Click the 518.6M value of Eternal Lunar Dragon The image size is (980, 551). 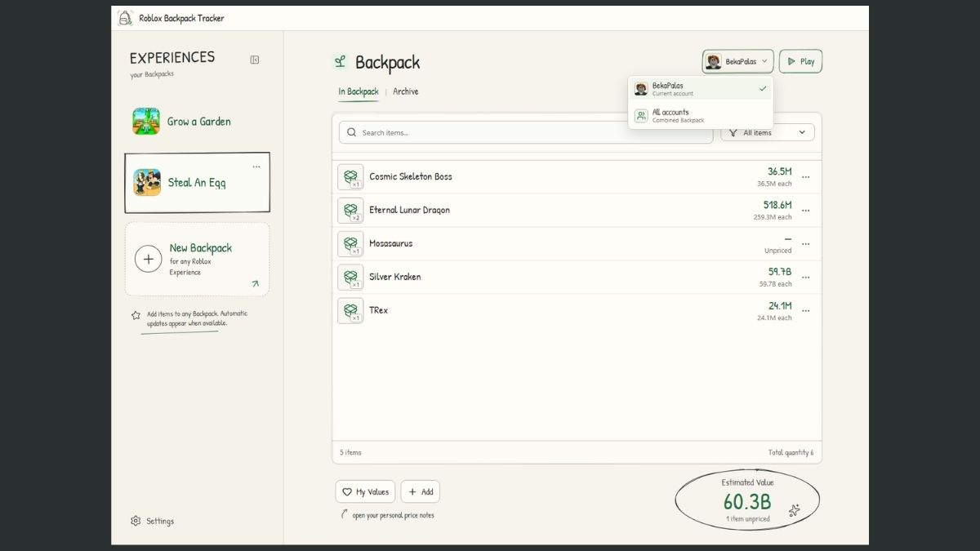777,205
